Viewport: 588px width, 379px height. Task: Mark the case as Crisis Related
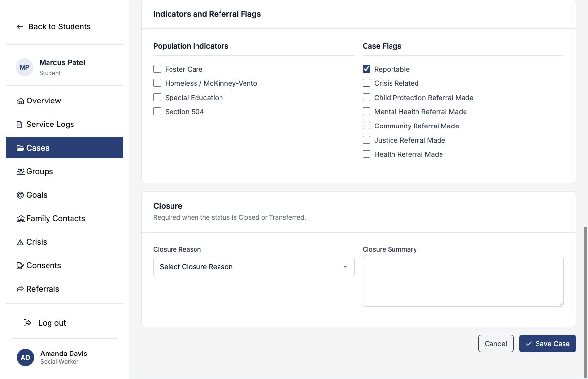(x=367, y=83)
